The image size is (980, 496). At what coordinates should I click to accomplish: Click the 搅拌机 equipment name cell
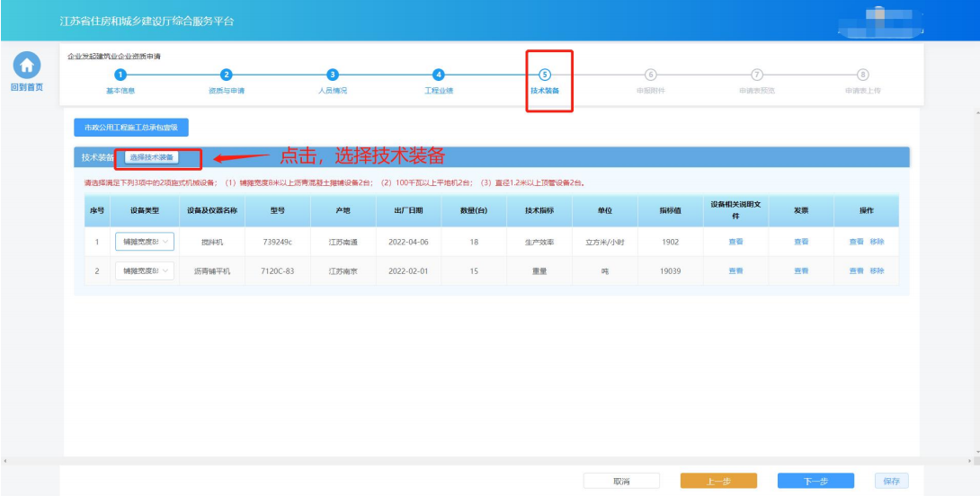tap(212, 242)
